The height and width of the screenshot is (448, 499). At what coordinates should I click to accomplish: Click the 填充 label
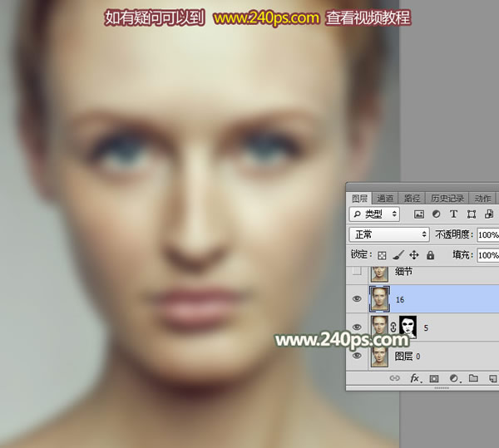pyautogui.click(x=461, y=254)
